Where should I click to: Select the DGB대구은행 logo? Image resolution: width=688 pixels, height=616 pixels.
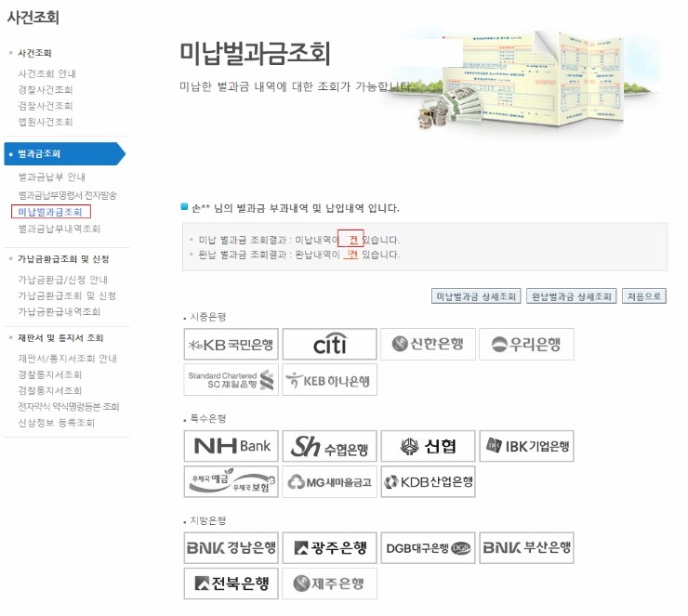click(x=428, y=548)
